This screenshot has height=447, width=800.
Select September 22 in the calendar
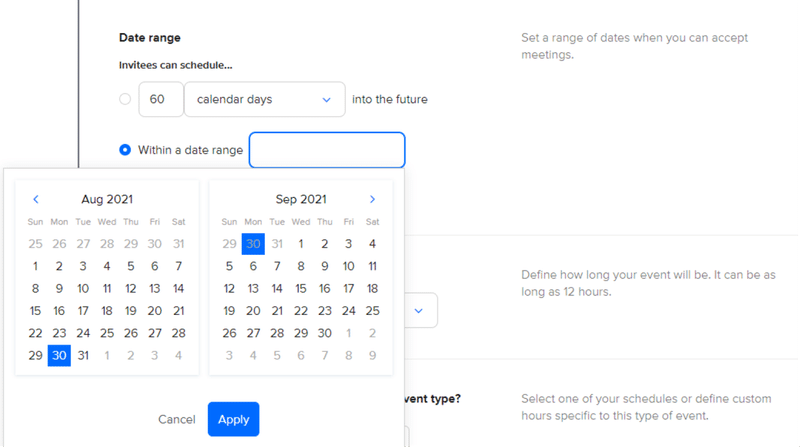coord(301,311)
